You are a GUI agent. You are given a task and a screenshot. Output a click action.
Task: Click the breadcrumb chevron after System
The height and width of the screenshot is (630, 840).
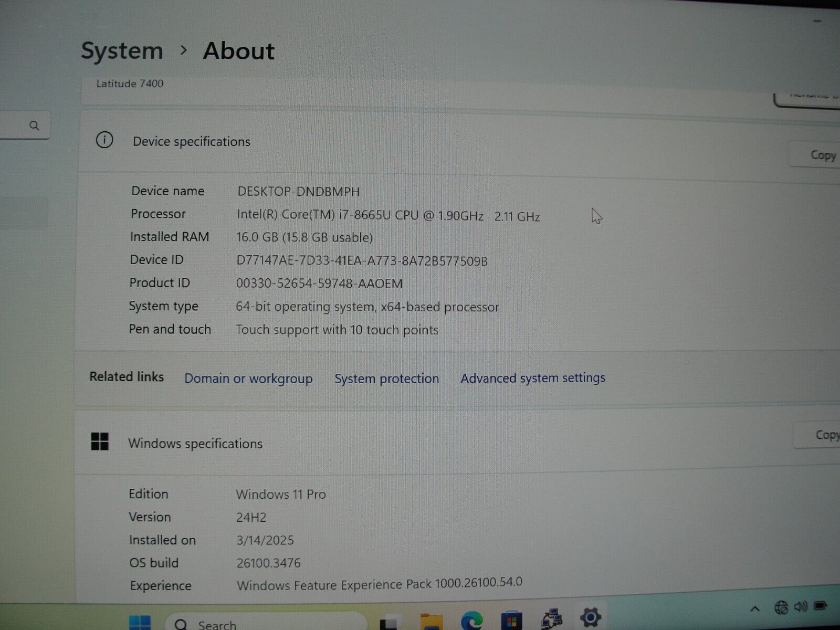click(x=183, y=50)
